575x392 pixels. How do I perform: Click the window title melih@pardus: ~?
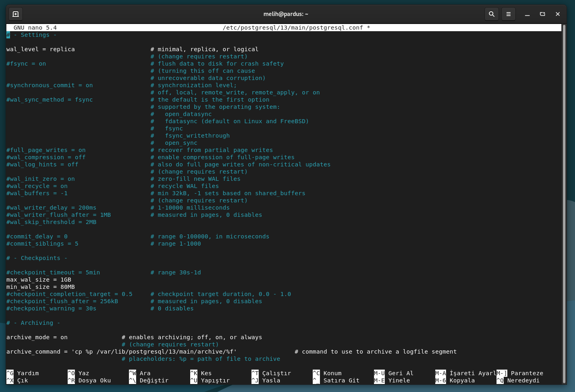coord(286,14)
